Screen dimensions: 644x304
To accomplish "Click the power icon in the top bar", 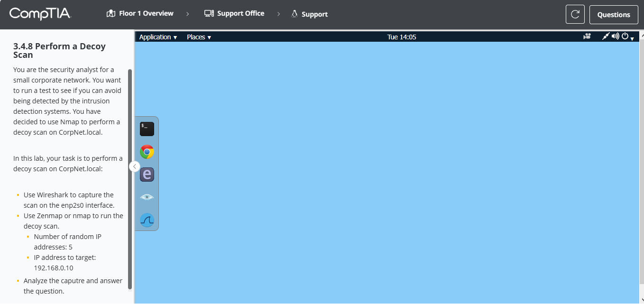I will click(625, 36).
